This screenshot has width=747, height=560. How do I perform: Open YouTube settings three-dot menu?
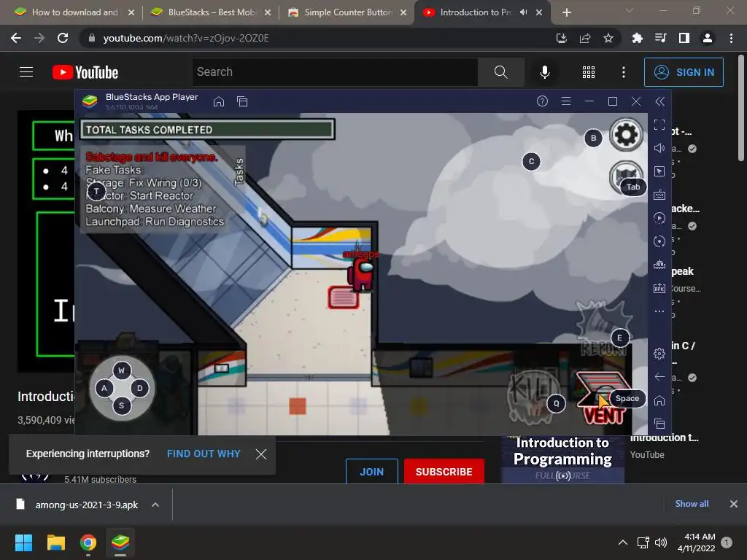(x=624, y=72)
